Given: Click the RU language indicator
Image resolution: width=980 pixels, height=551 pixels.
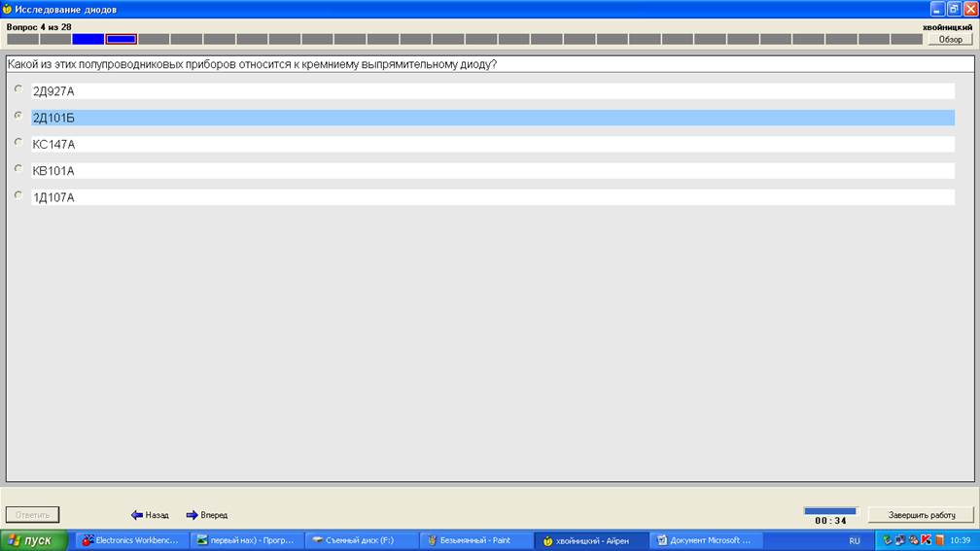Looking at the screenshot, I should (x=855, y=541).
